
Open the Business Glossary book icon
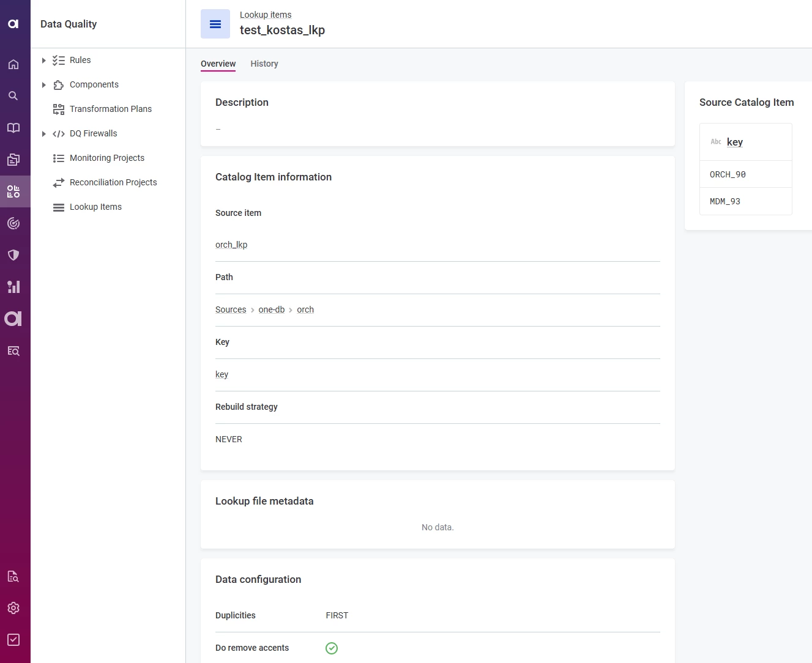[x=13, y=128]
